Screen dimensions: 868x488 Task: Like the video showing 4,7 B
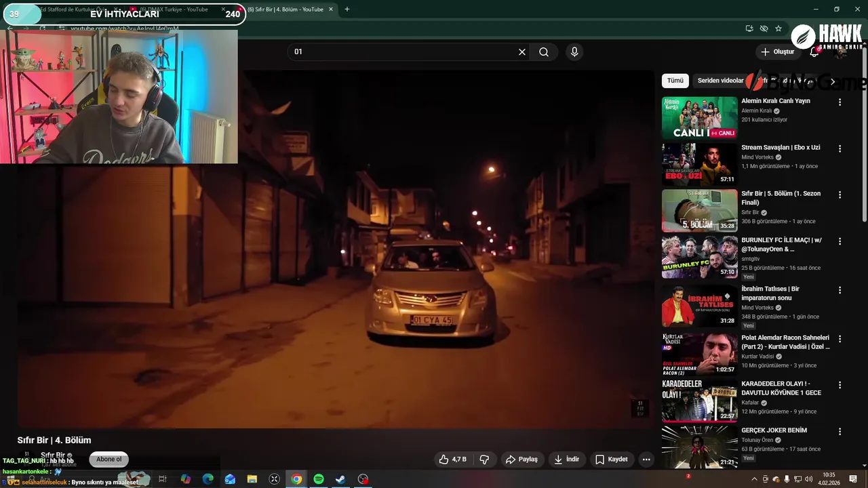click(x=452, y=459)
